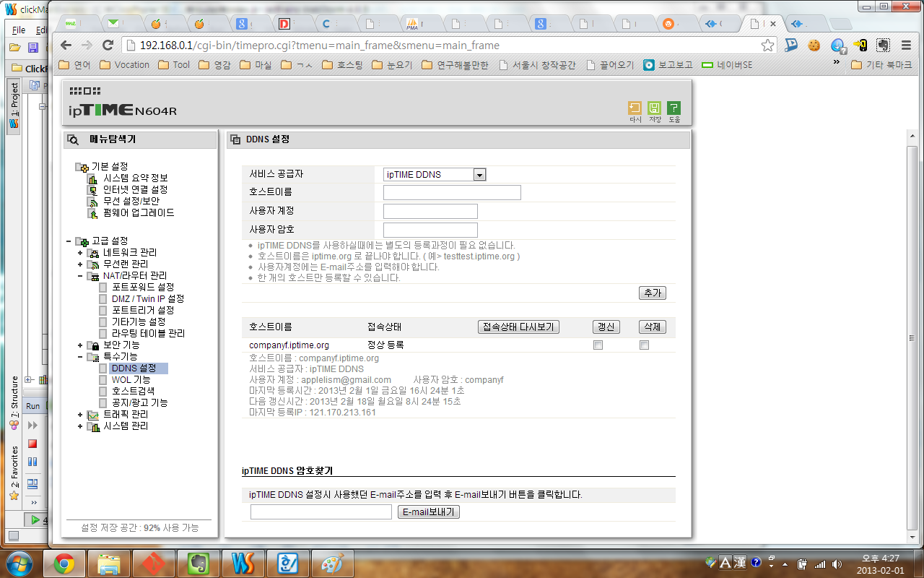Select 포트포워드 설정 in the menu tree
Image resolution: width=924 pixels, height=578 pixels.
142,288
